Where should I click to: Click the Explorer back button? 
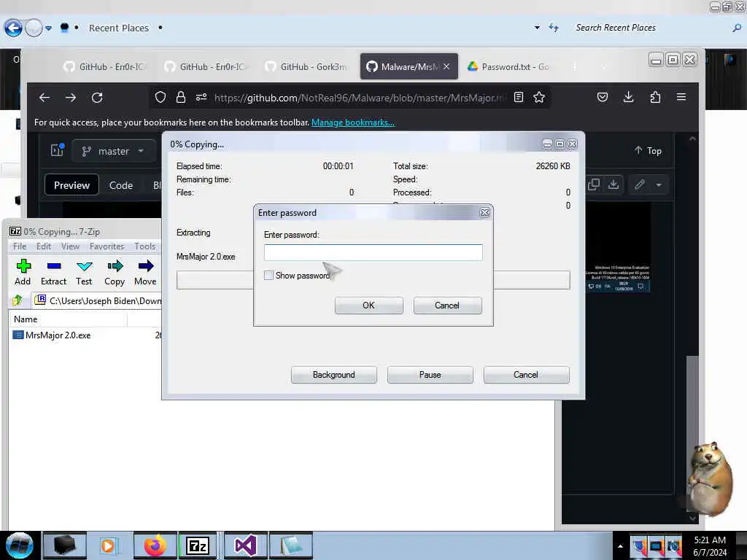(x=13, y=28)
